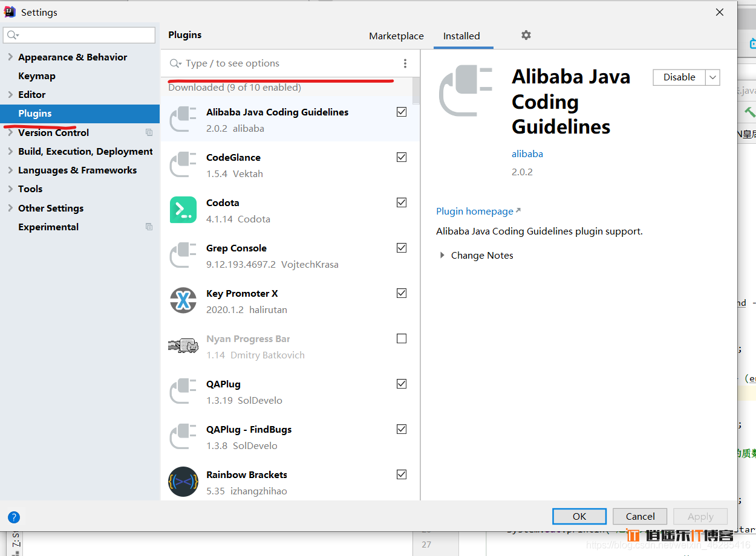Click the Disable plugin button
The width and height of the screenshot is (756, 556).
tap(680, 77)
